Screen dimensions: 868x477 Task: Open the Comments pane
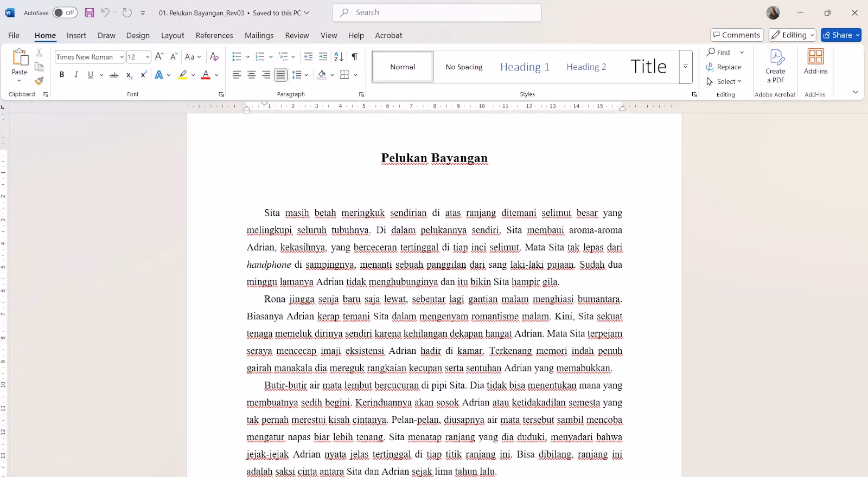tap(737, 35)
